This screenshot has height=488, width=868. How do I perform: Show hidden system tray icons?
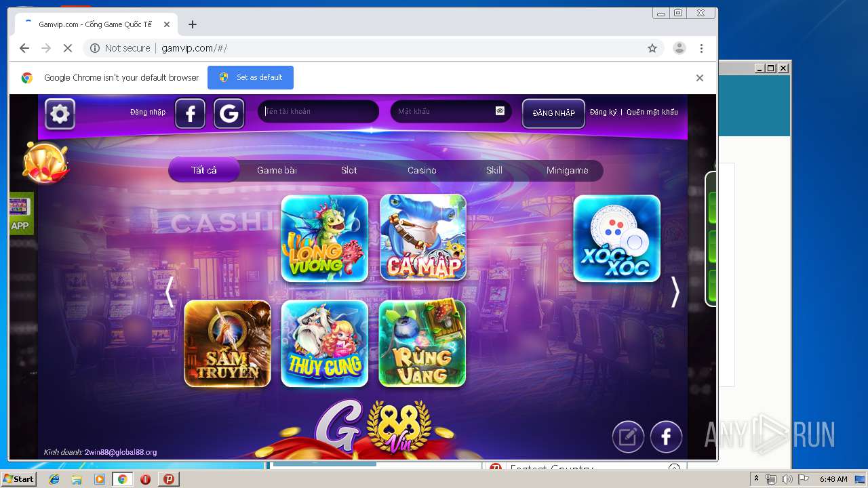click(x=756, y=479)
